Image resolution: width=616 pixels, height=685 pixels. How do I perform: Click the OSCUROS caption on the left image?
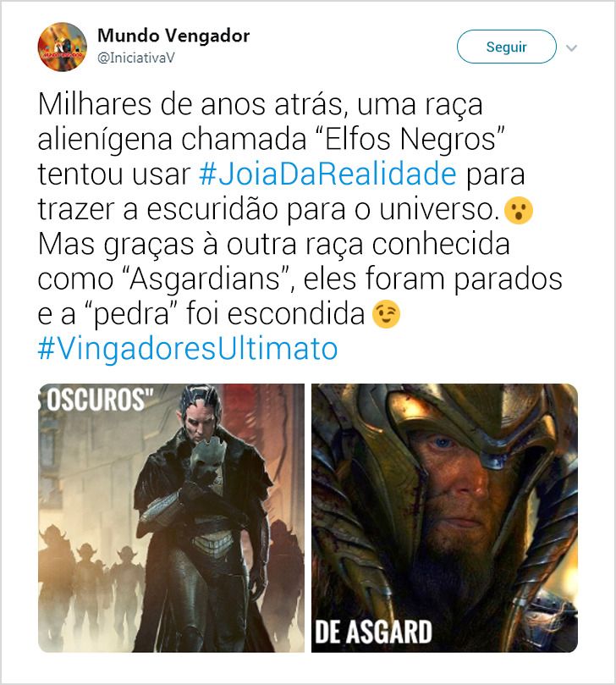[100, 399]
